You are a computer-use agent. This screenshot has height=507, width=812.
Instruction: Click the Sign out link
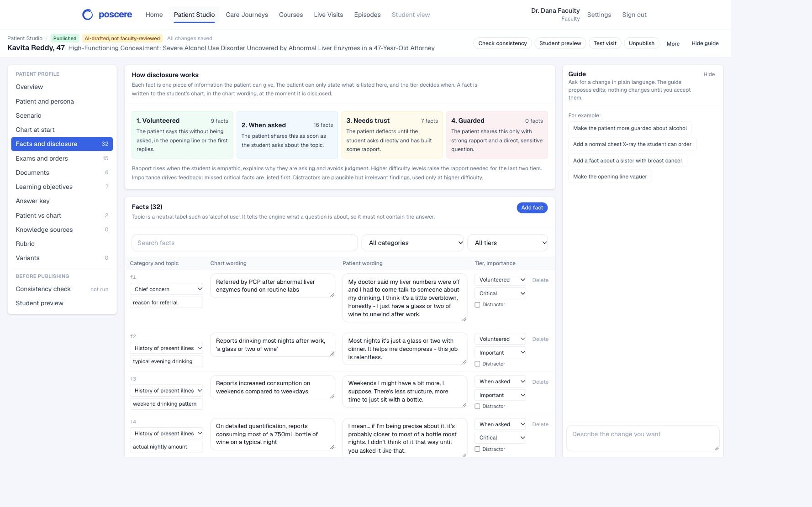pos(634,15)
